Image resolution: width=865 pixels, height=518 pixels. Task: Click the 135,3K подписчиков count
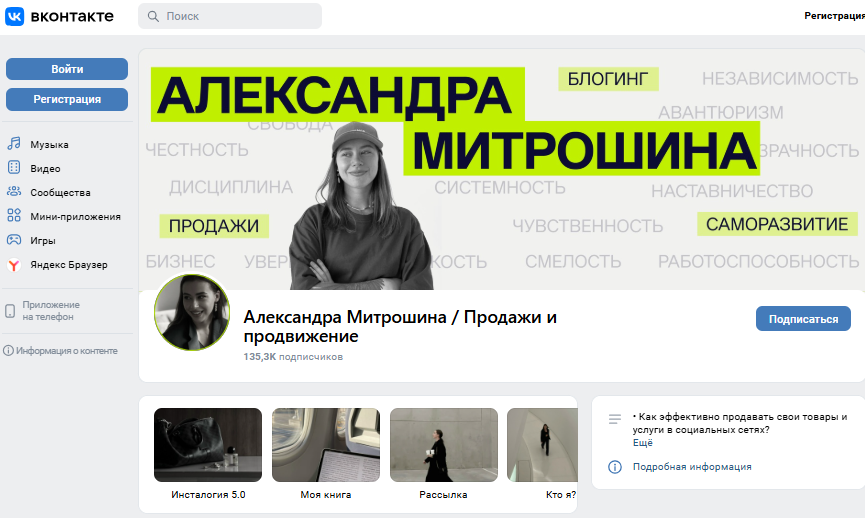pos(293,357)
